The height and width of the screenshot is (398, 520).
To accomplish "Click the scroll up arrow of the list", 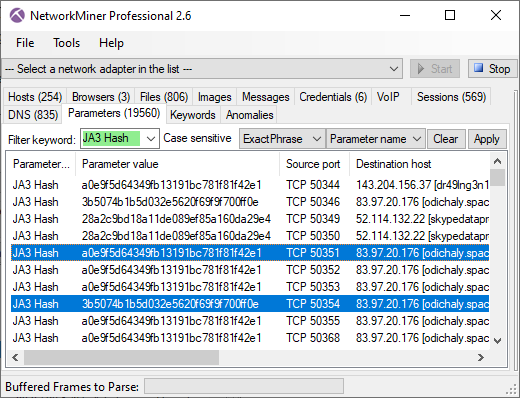I will 497,161.
